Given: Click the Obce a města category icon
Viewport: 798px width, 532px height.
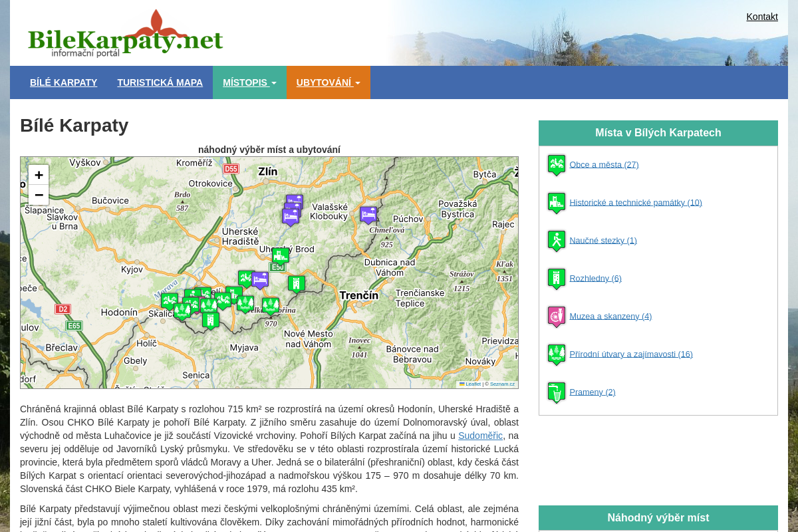Looking at the screenshot, I should pos(557,165).
